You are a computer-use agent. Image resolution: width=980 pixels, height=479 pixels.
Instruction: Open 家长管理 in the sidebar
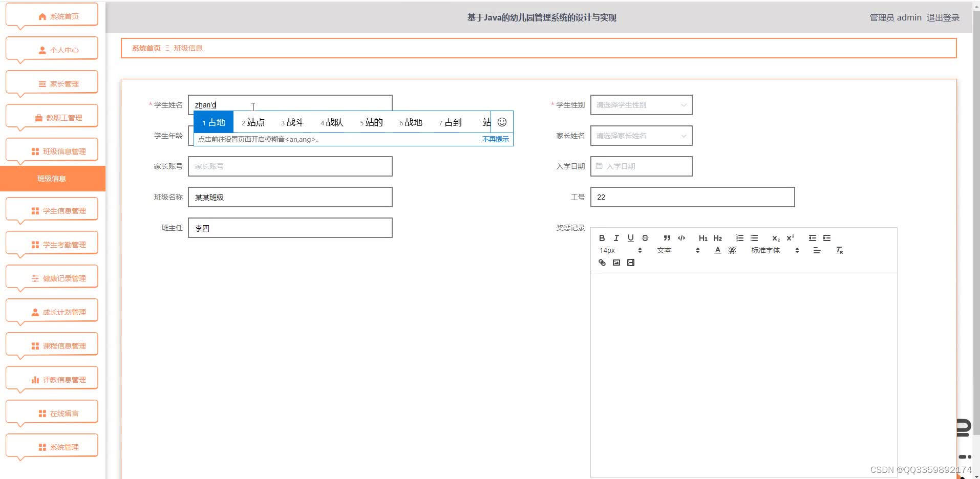(x=52, y=83)
